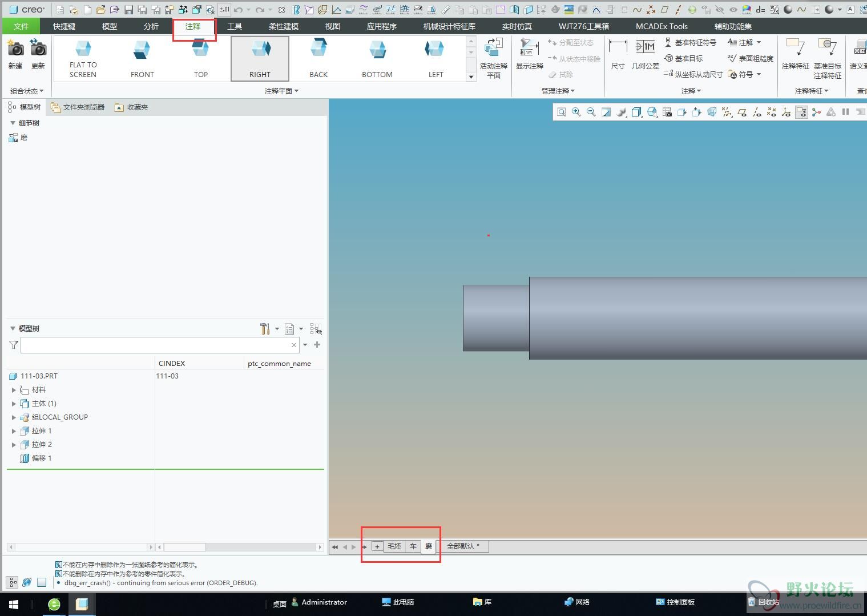The image size is (867, 616).
Task: Select the 毛坯 combined state tab
Action: coord(394,546)
